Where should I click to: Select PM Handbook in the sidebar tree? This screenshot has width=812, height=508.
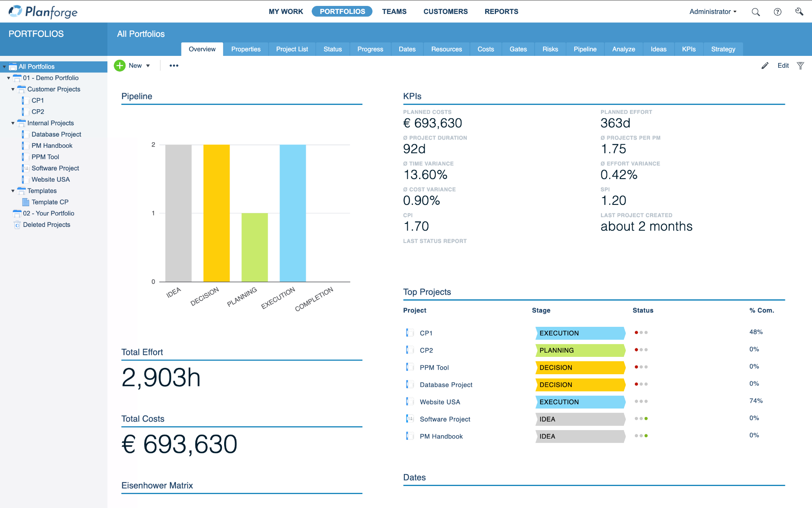[52, 146]
